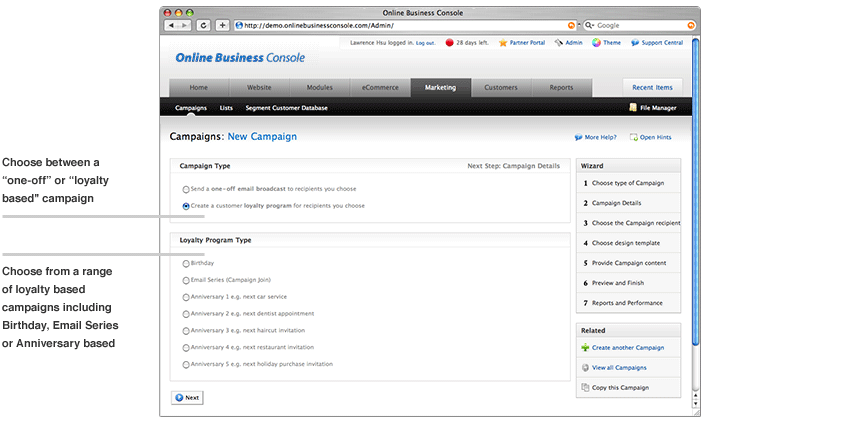This screenshot has height=432, width=860.
Task: Open the Lists submenu item
Action: (x=226, y=108)
